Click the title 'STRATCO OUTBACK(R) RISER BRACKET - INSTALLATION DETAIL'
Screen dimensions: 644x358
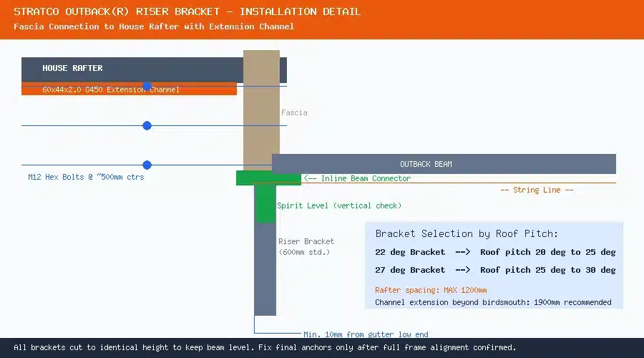[x=187, y=11]
